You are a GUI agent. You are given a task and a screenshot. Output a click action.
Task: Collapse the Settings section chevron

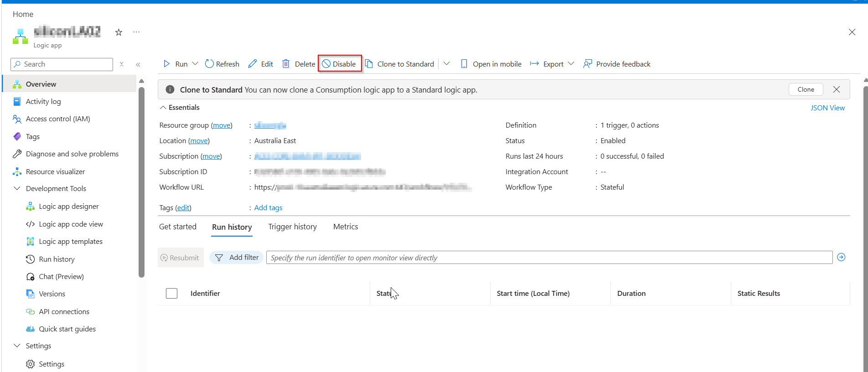click(x=17, y=346)
